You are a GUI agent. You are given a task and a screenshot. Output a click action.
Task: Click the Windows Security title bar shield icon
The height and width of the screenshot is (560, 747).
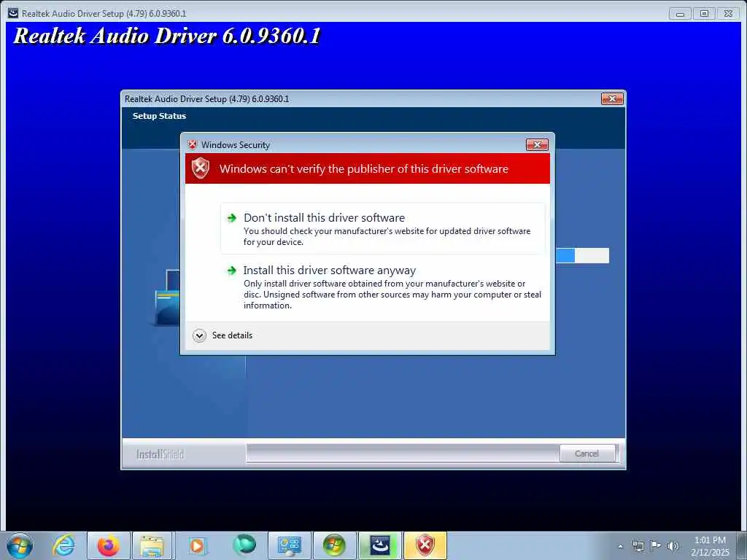click(193, 144)
